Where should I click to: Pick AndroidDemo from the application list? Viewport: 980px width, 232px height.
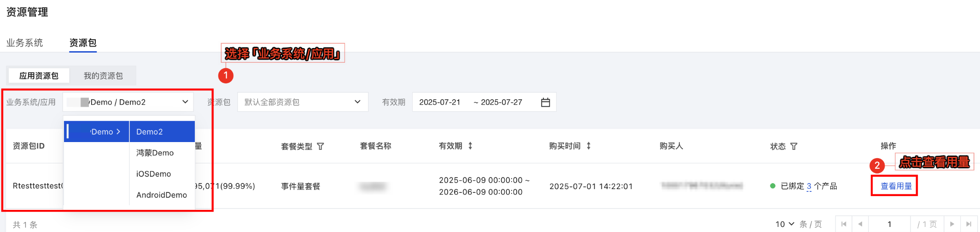pos(162,195)
